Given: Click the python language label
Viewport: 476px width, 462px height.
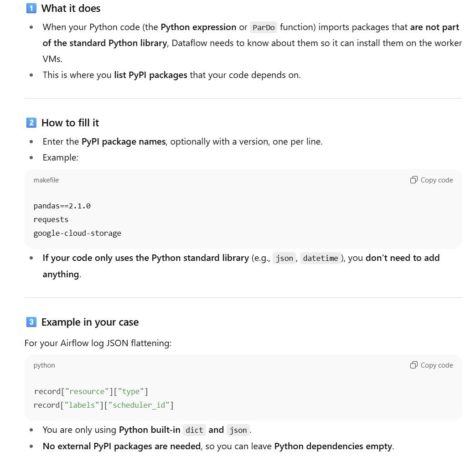Looking at the screenshot, I should 44,365.
